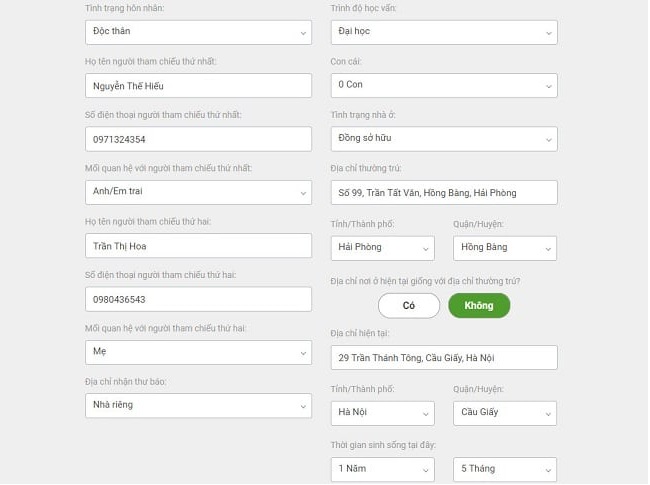650x485 pixels.
Task: Expand the Trình độ học vấn dropdown
Action: 443,32
